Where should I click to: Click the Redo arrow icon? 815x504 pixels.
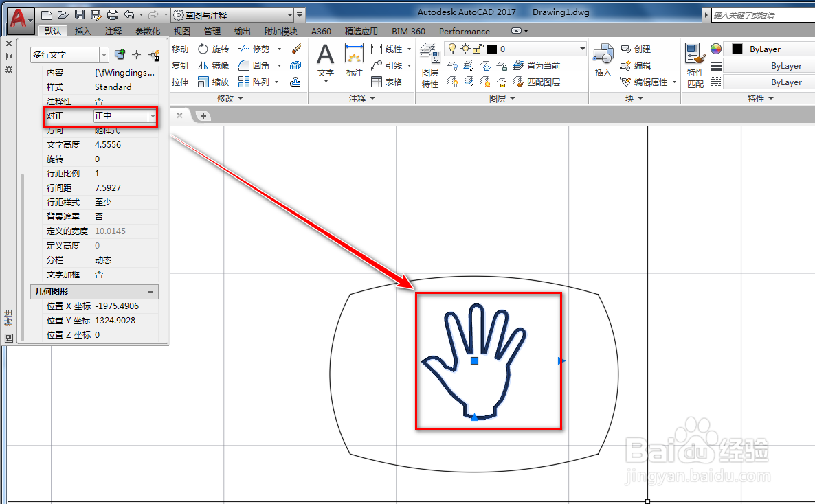click(153, 15)
